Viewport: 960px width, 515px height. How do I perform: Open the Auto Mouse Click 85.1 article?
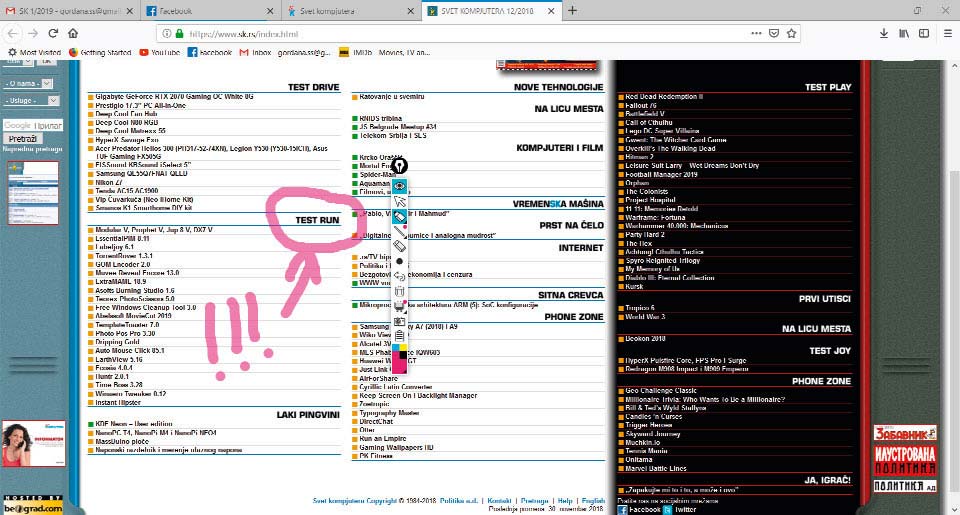coord(130,351)
